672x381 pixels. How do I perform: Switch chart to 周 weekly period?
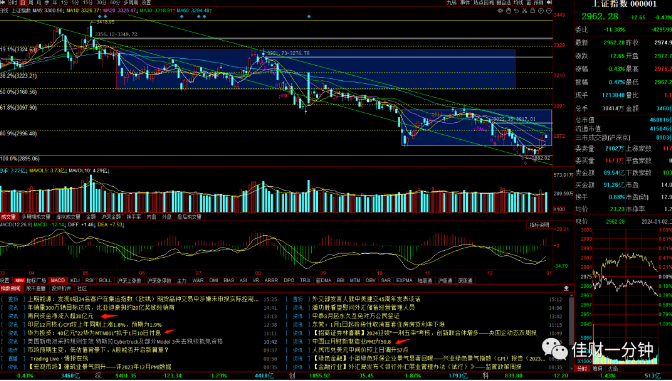pyautogui.click(x=30, y=3)
